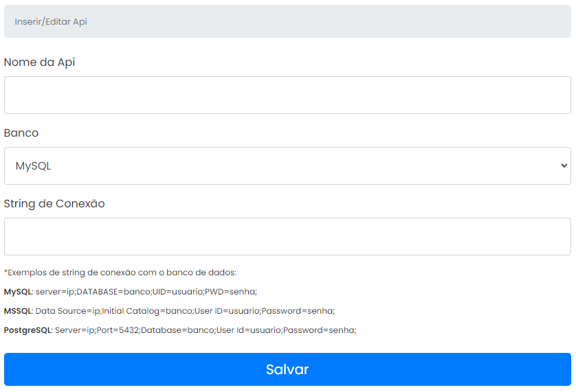
Task: Click the bold MySQL example label
Action: click(18, 292)
